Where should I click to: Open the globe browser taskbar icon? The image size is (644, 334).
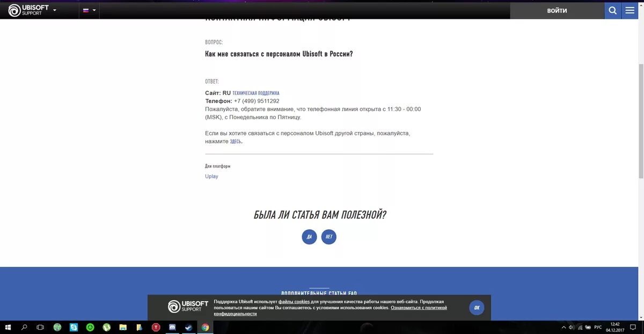click(57, 327)
